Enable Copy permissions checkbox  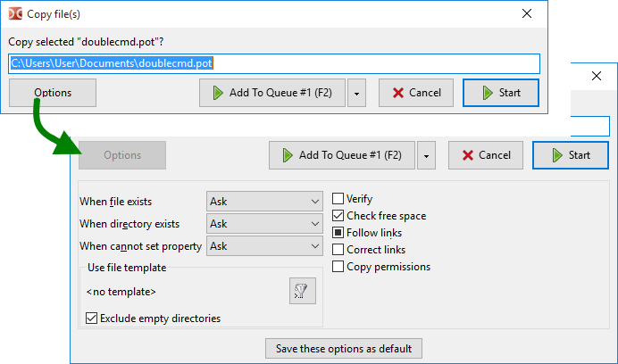coord(338,267)
